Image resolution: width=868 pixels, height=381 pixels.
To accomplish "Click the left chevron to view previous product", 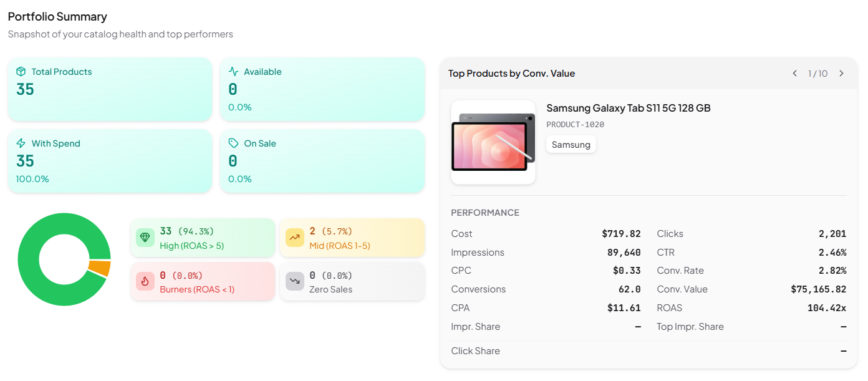I will 794,73.
